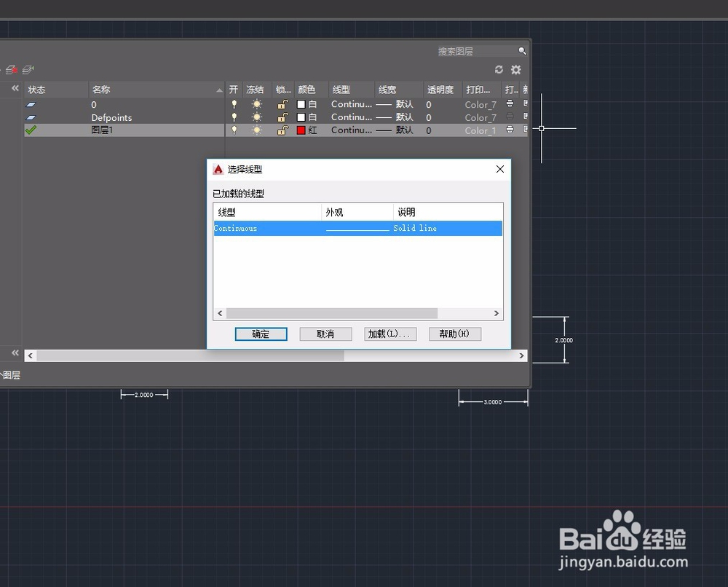The width and height of the screenshot is (728, 587).
Task: Click the status icon of Defpoints layer
Action: click(x=31, y=117)
